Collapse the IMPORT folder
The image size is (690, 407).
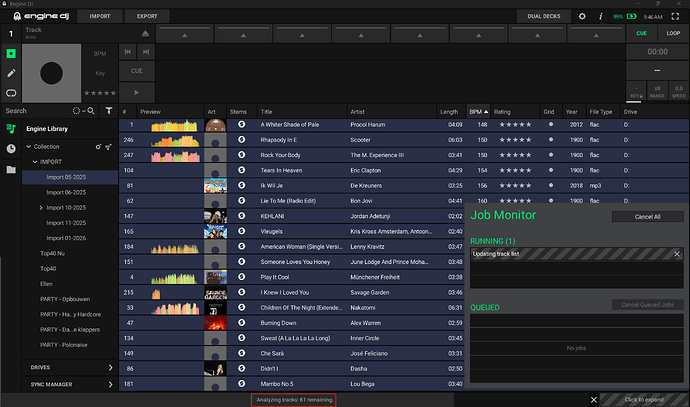pyautogui.click(x=35, y=162)
